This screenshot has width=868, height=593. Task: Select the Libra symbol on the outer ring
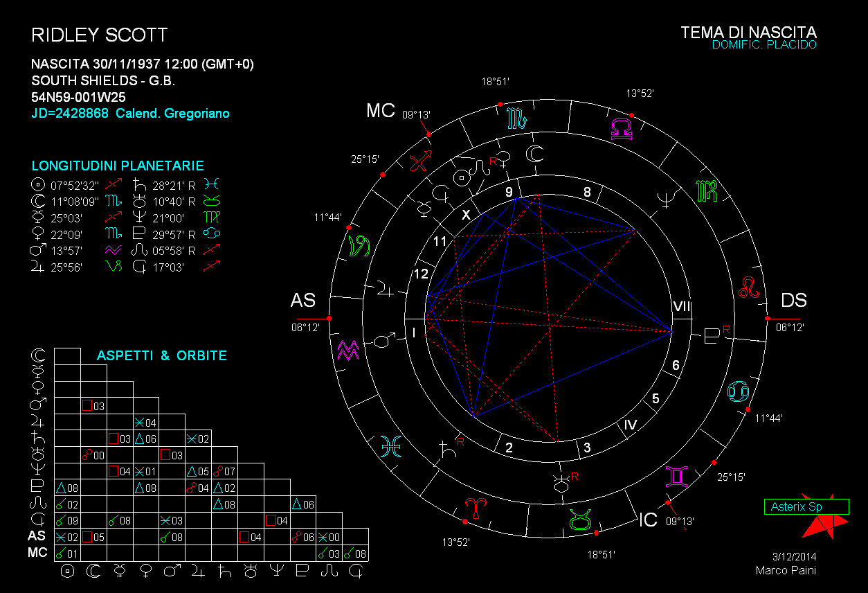[x=621, y=128]
